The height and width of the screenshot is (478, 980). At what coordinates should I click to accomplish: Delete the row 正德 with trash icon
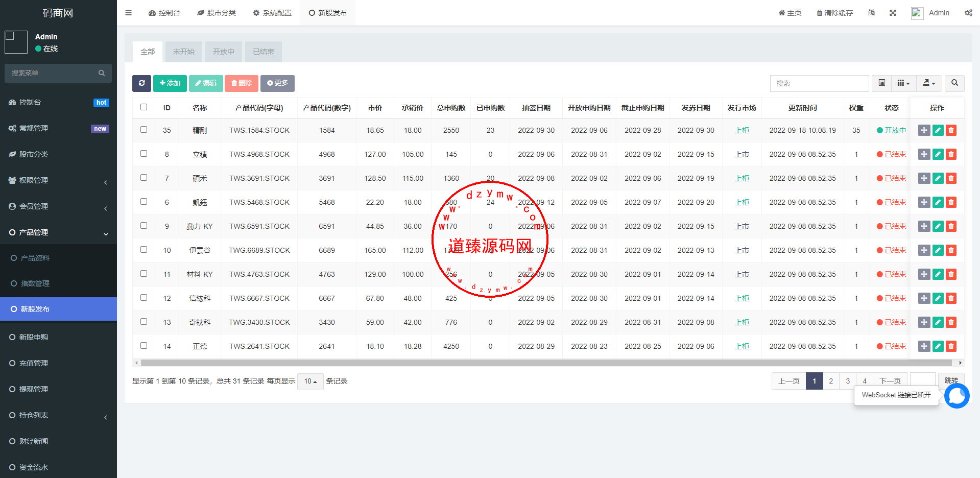tap(951, 346)
